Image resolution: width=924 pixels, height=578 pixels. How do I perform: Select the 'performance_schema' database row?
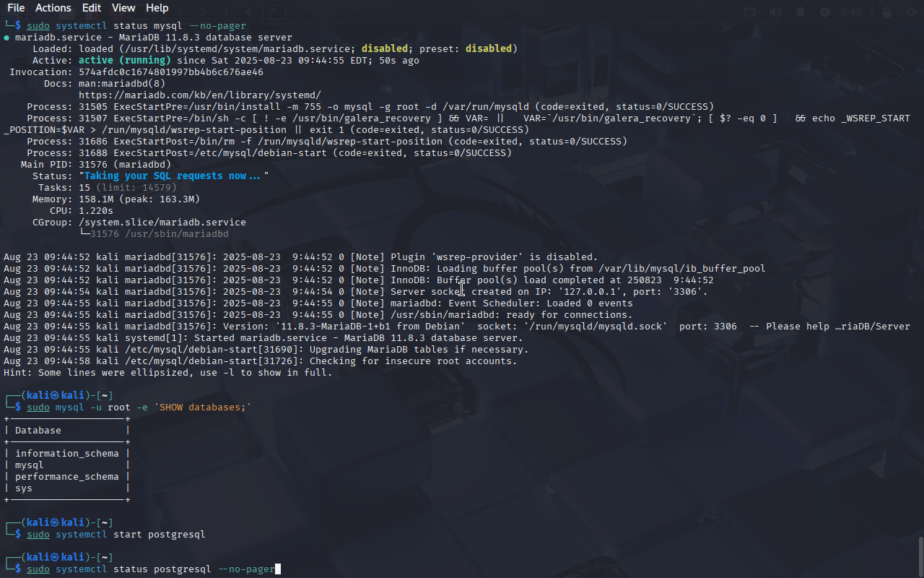(x=67, y=477)
